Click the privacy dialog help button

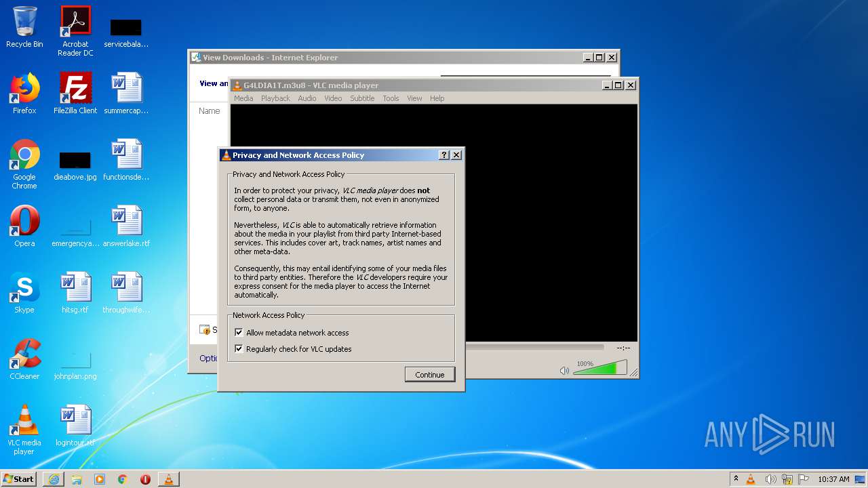[x=444, y=155]
